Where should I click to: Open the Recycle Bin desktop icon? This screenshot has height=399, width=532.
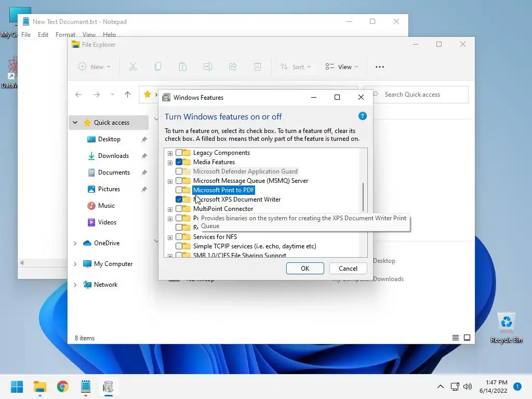click(506, 327)
